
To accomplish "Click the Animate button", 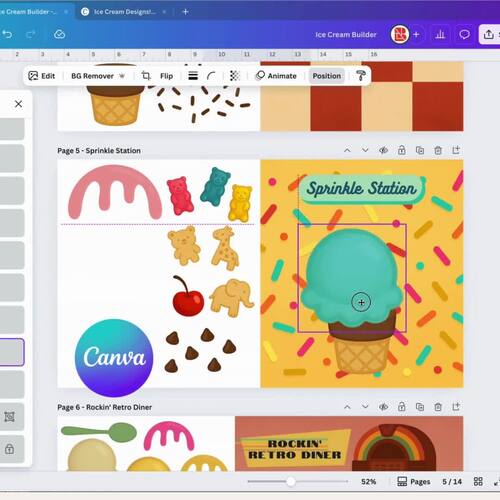I will pyautogui.click(x=276, y=76).
